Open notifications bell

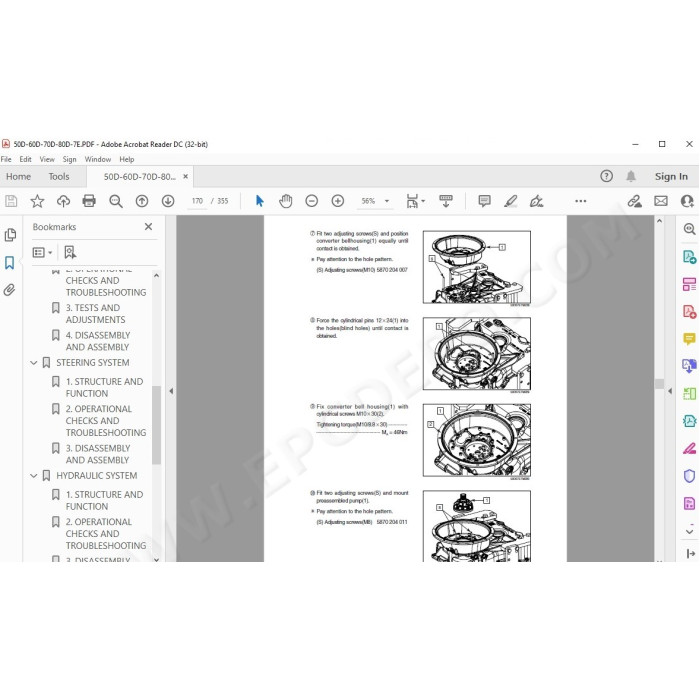[631, 176]
